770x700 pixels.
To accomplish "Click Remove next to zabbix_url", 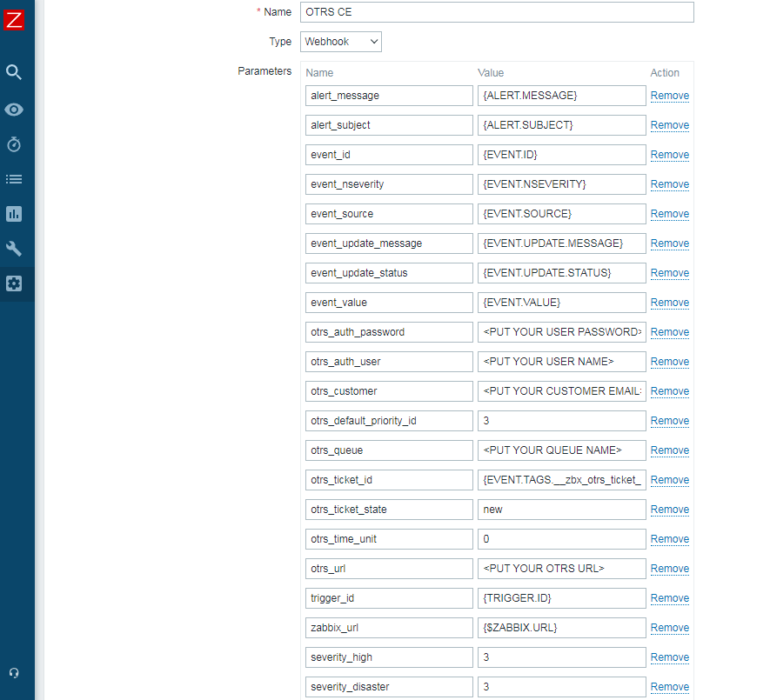I will coord(669,628).
